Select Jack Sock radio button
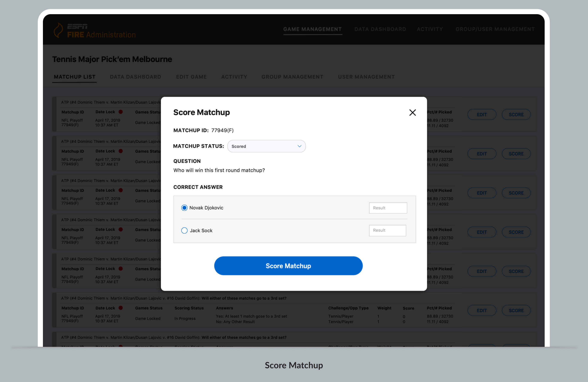This screenshot has height=382, width=588. [184, 230]
